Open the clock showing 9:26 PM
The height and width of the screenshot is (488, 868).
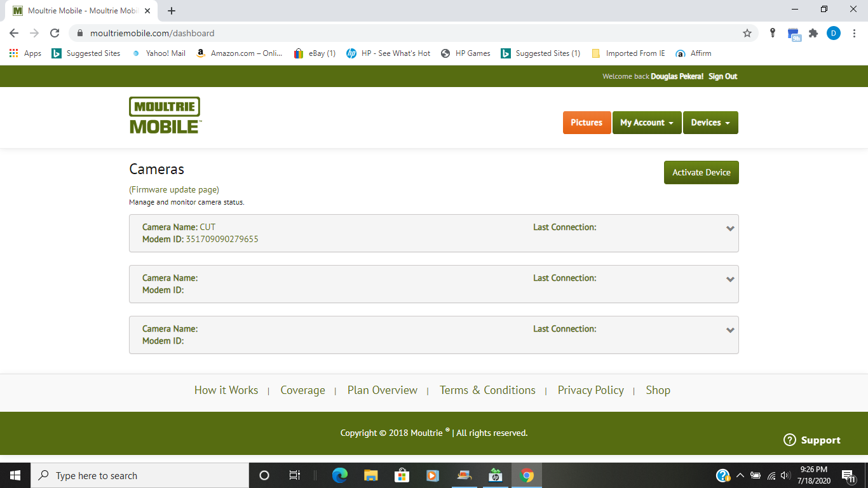coord(814,475)
